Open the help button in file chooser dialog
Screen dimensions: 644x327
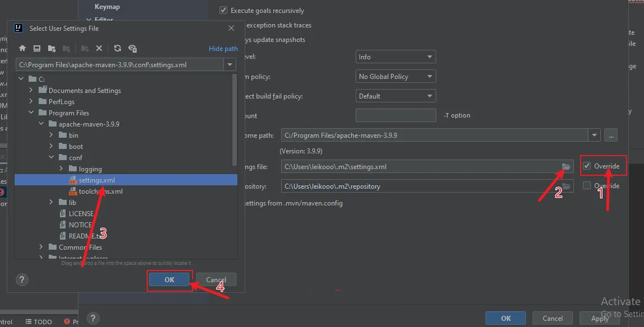(22, 279)
